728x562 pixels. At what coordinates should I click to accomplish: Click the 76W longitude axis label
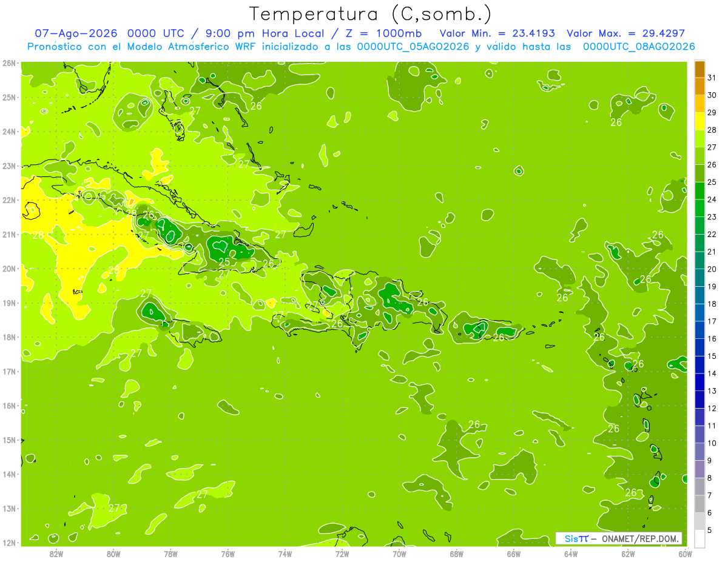(x=227, y=554)
